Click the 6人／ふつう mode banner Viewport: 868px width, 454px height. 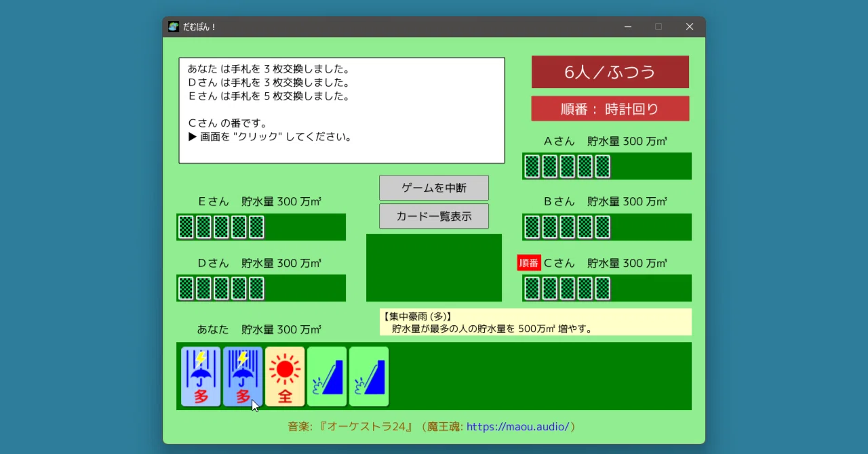[610, 72]
